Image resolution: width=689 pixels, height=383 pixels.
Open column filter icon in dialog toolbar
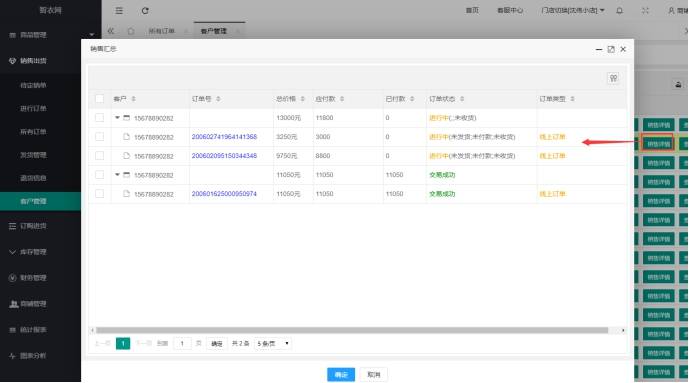point(613,78)
